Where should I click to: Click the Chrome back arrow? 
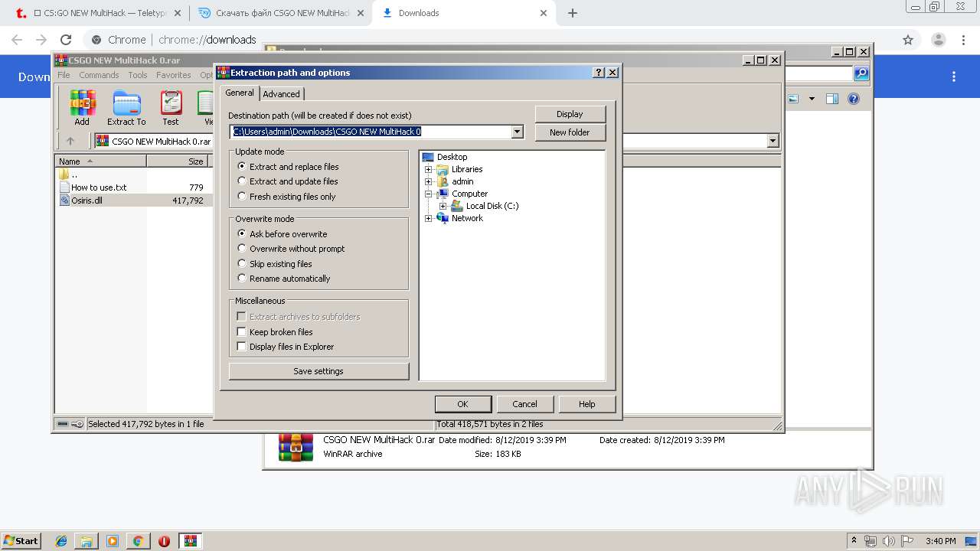pos(17,40)
